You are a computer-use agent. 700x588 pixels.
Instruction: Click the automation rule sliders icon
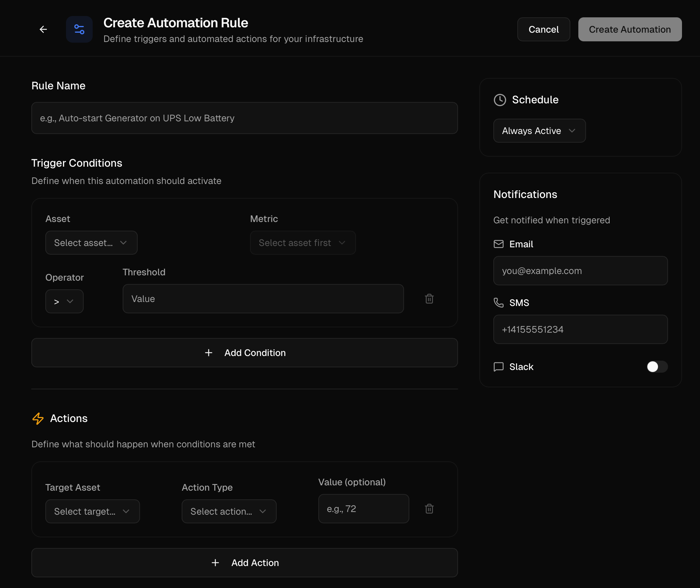pos(79,29)
